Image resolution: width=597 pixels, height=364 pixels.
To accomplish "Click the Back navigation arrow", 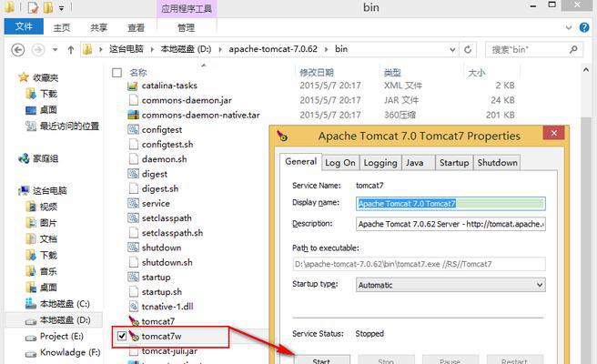I will point(18,49).
